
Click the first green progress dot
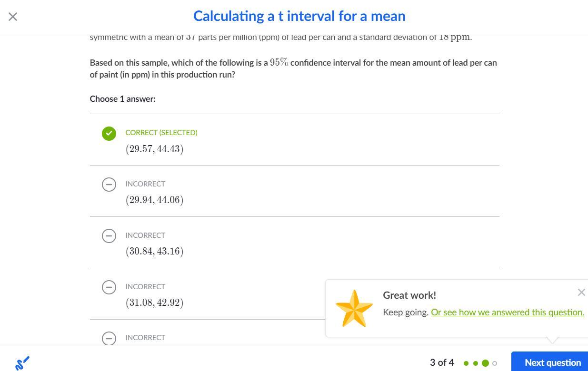click(466, 363)
